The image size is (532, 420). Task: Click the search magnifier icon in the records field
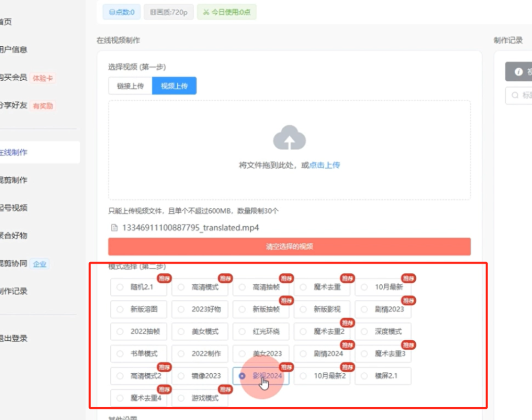(x=515, y=96)
